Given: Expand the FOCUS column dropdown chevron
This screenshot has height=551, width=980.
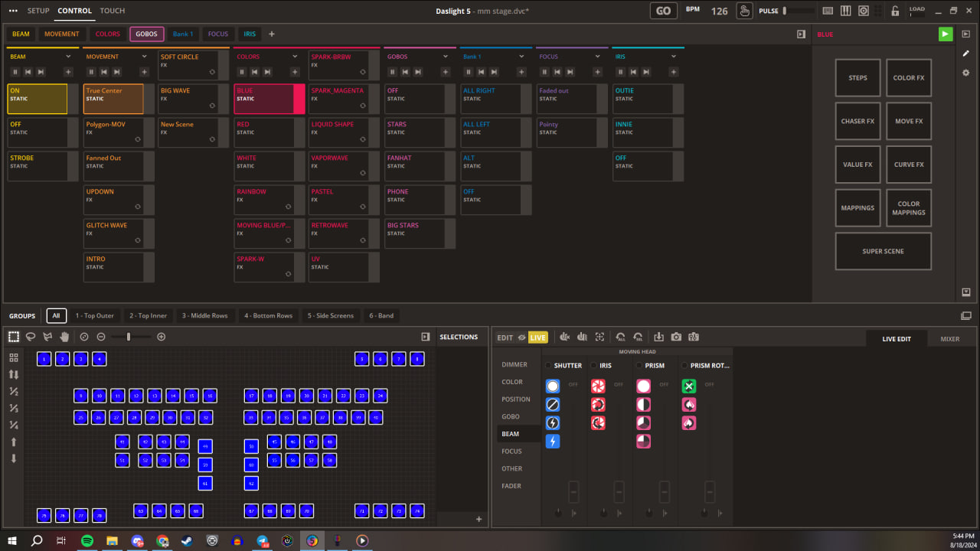Looking at the screenshot, I should click(x=597, y=57).
